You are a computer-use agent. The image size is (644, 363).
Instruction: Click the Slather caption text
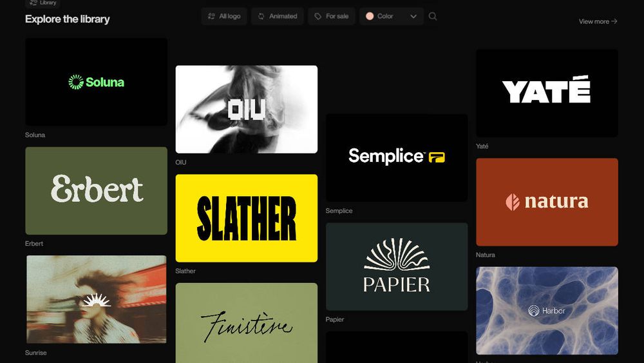[x=185, y=271]
